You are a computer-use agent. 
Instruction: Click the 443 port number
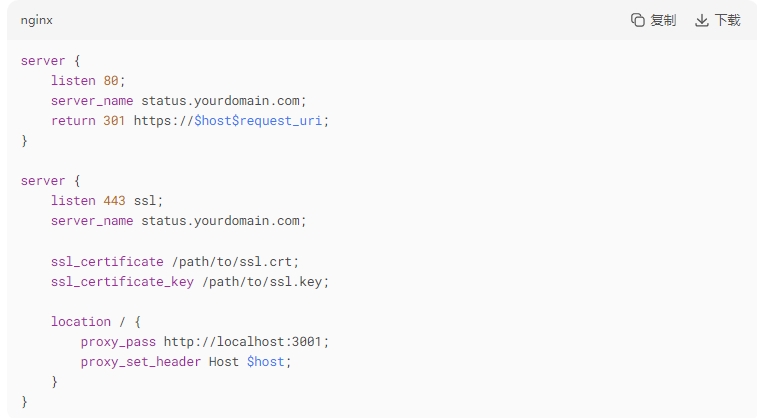point(114,201)
